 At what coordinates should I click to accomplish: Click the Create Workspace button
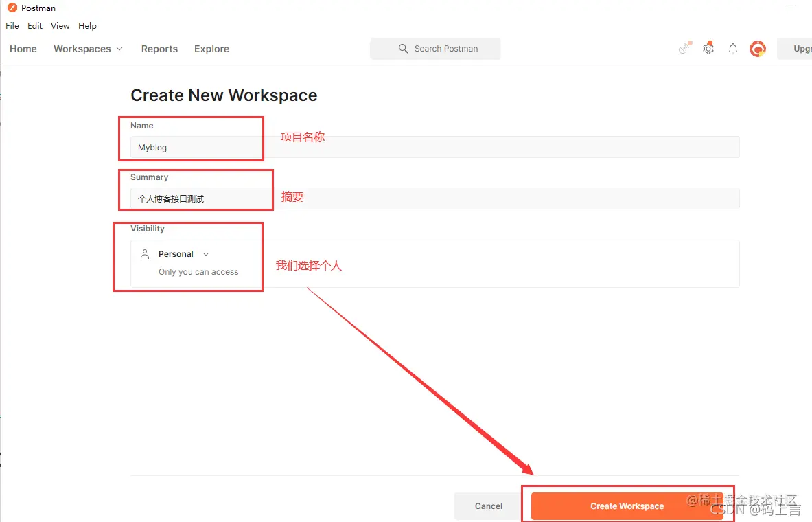pyautogui.click(x=627, y=506)
